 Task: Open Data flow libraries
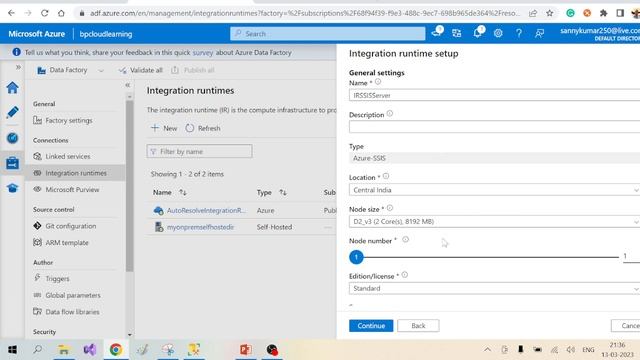pyautogui.click(x=72, y=312)
